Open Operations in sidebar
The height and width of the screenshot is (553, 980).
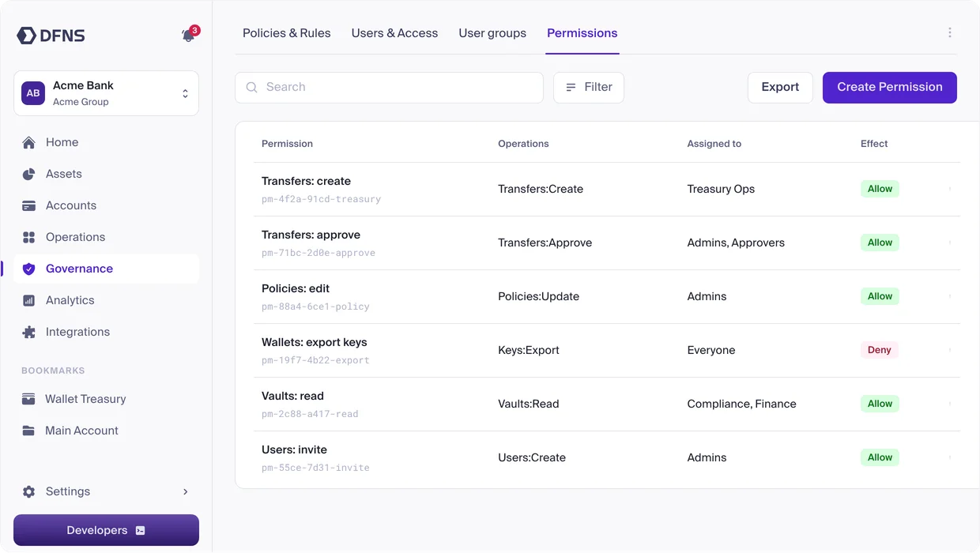[106, 237]
